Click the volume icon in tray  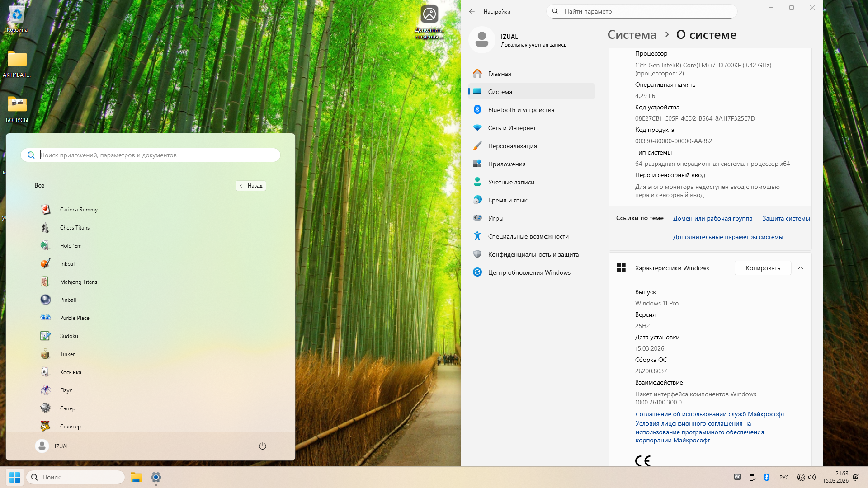[x=812, y=477]
